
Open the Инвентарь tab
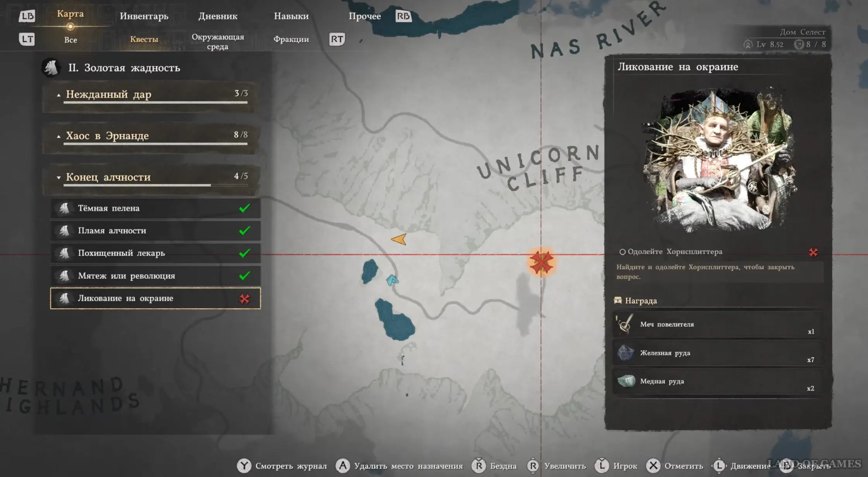coord(144,16)
